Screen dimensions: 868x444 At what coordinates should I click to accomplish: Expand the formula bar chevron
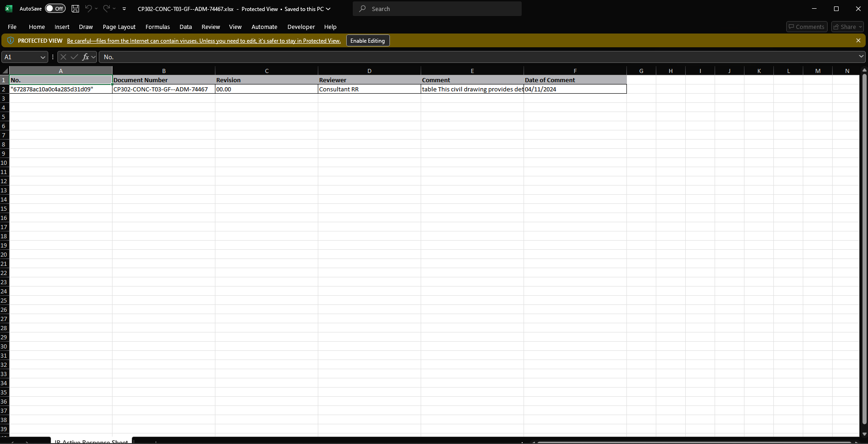[x=861, y=56]
